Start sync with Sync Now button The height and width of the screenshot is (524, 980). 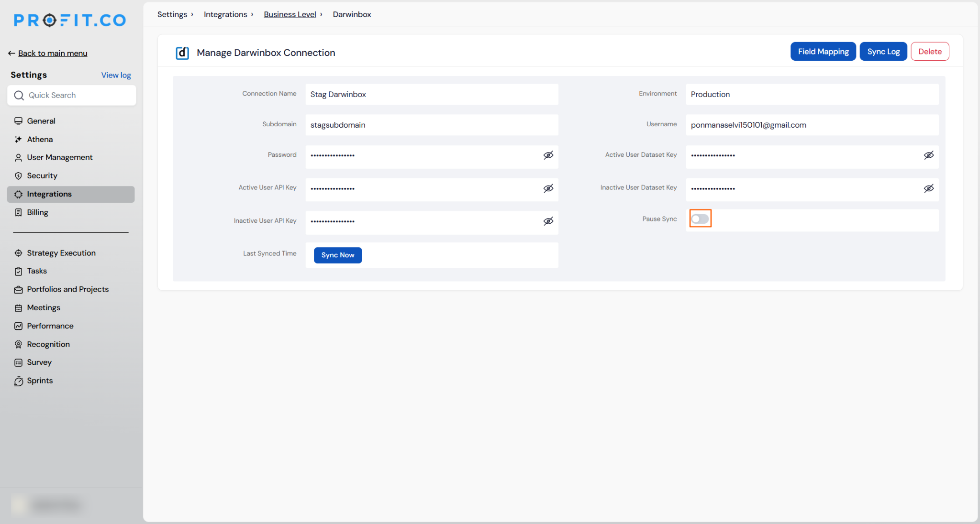338,255
